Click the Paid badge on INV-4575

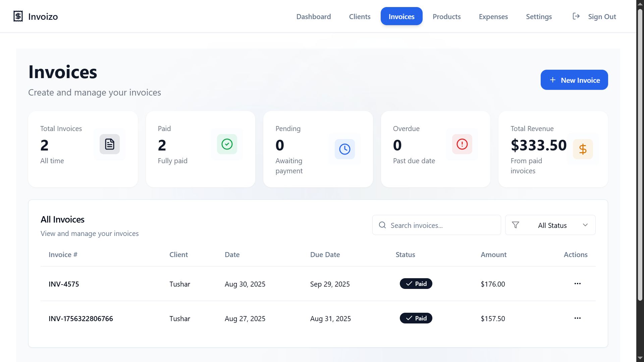pyautogui.click(x=416, y=284)
